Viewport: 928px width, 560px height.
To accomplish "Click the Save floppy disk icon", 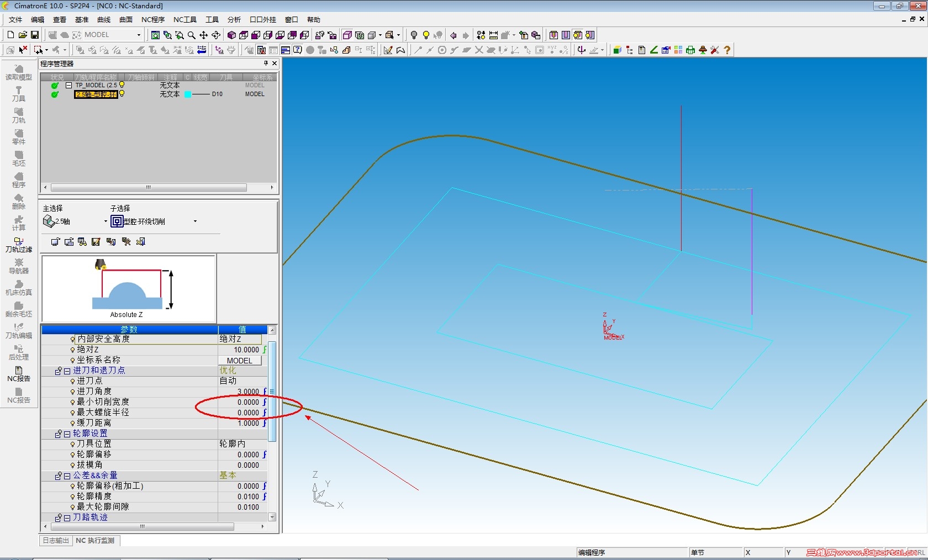I will (x=34, y=35).
